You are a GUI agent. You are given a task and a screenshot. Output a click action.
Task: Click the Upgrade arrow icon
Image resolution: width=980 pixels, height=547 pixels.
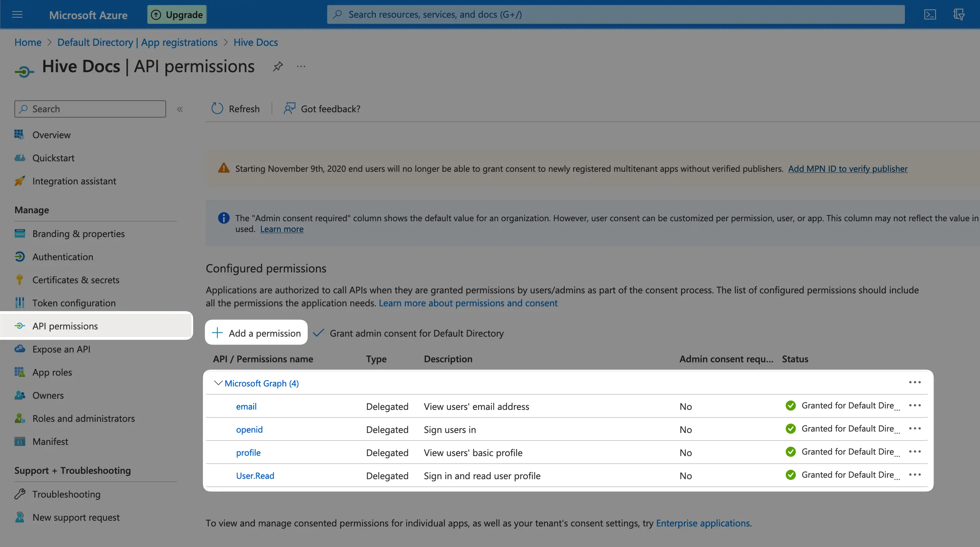click(156, 14)
